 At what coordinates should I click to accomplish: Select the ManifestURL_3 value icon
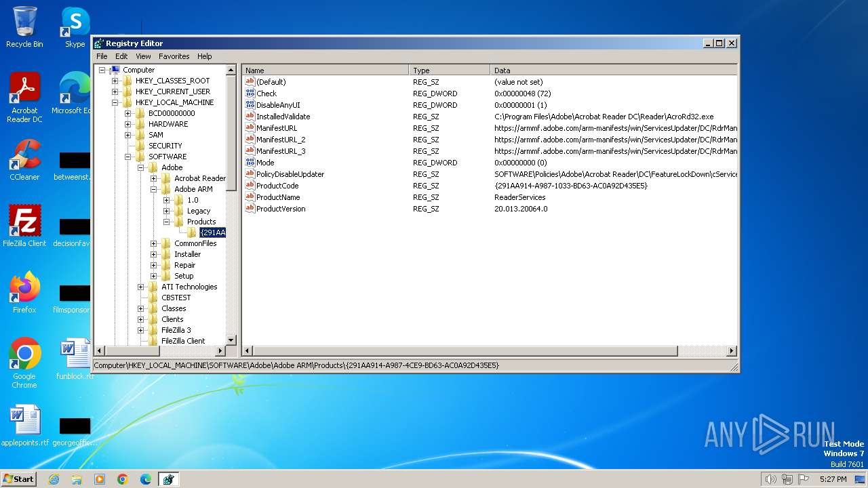point(250,151)
